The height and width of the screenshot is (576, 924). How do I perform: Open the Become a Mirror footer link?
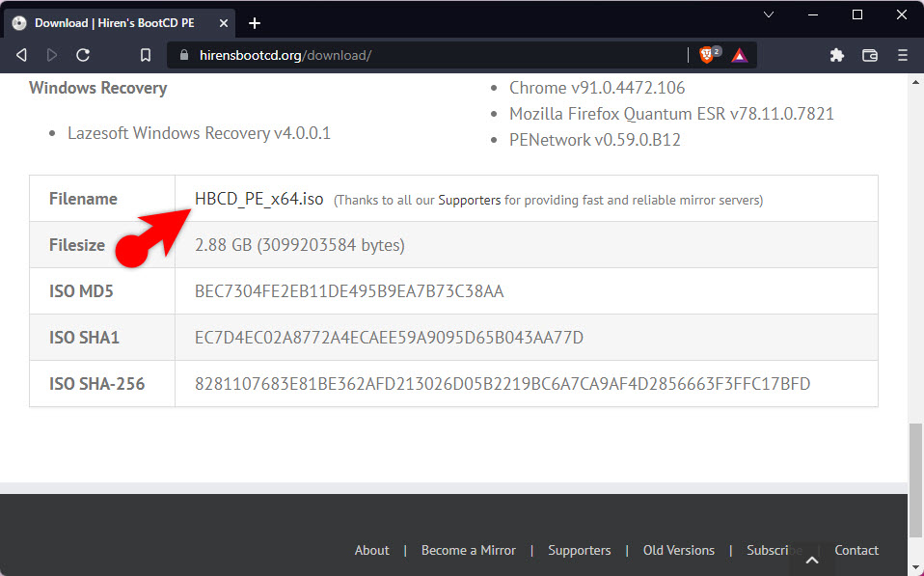click(x=469, y=550)
